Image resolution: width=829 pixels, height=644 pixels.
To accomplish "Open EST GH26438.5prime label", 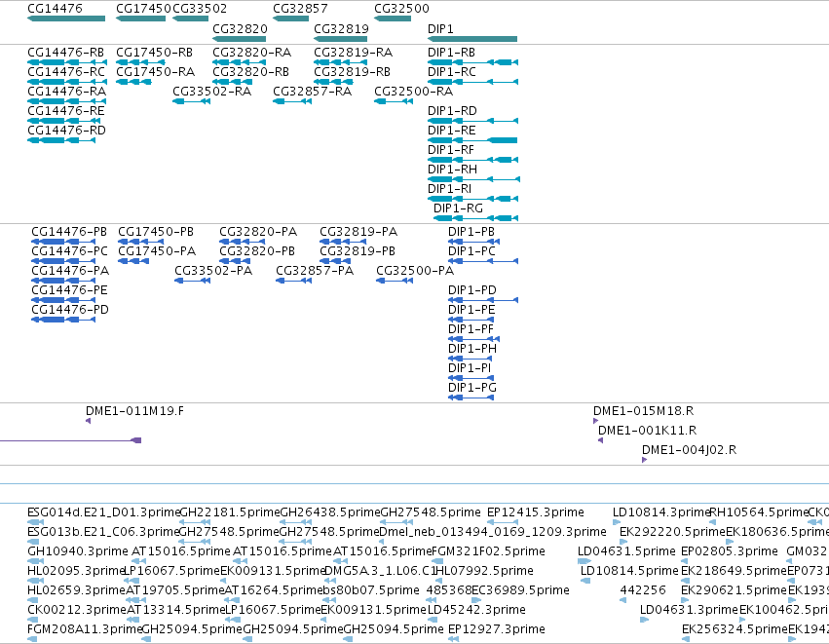I will coord(330,512).
